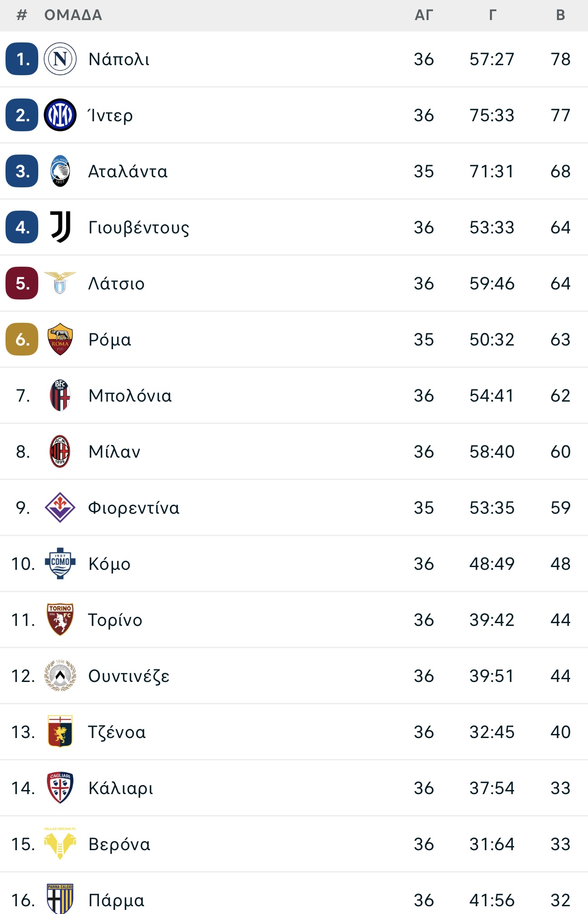Sort by the Γ goals column header
This screenshot has height=914, width=588.
tap(492, 15)
